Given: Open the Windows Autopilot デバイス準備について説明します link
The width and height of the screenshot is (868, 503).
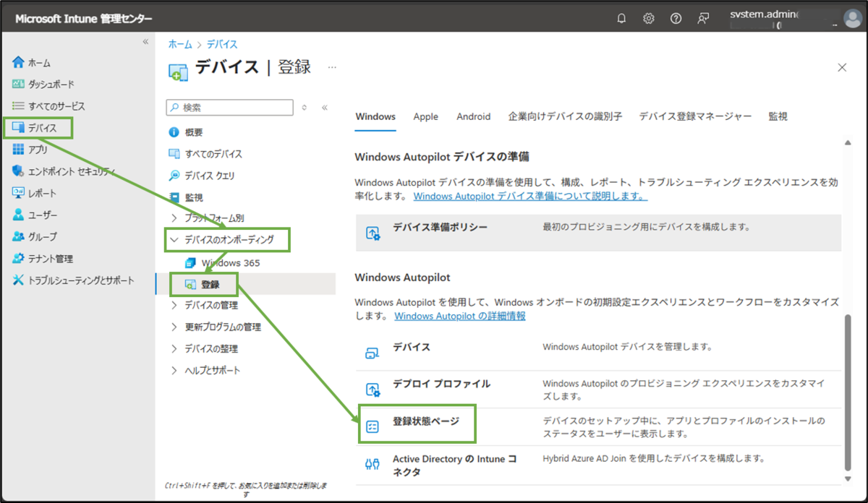Looking at the screenshot, I should click(530, 196).
